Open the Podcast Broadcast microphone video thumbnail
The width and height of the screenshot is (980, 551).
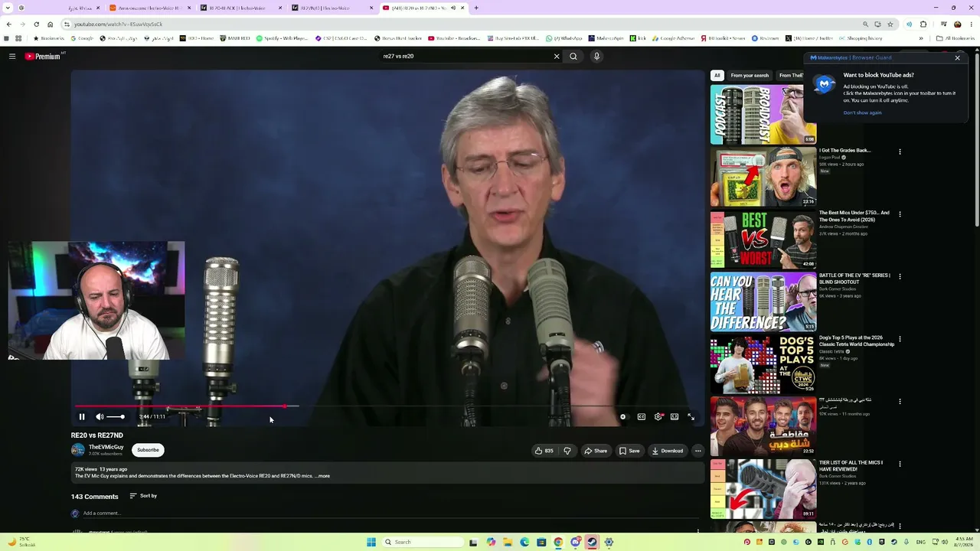(763, 115)
